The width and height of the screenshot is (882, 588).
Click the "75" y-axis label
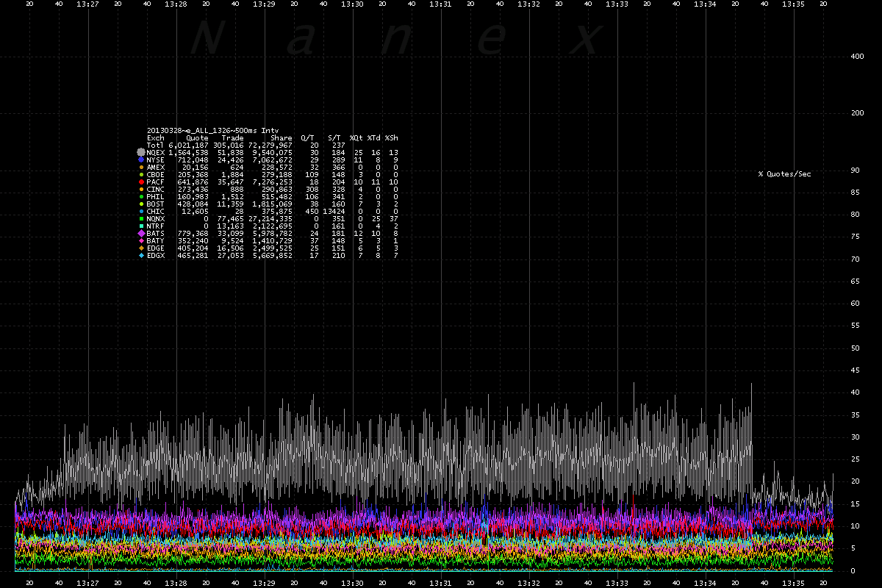point(854,237)
